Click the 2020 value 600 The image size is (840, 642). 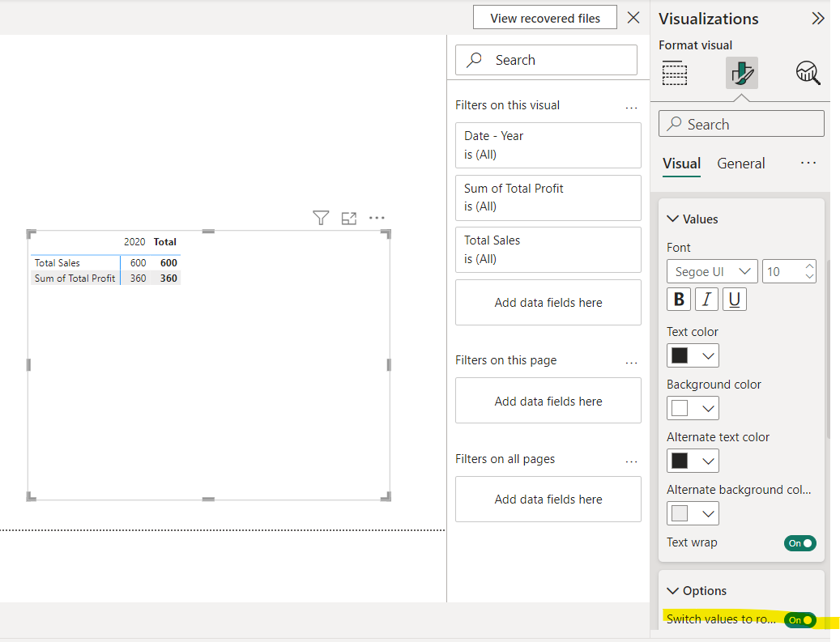click(x=139, y=263)
